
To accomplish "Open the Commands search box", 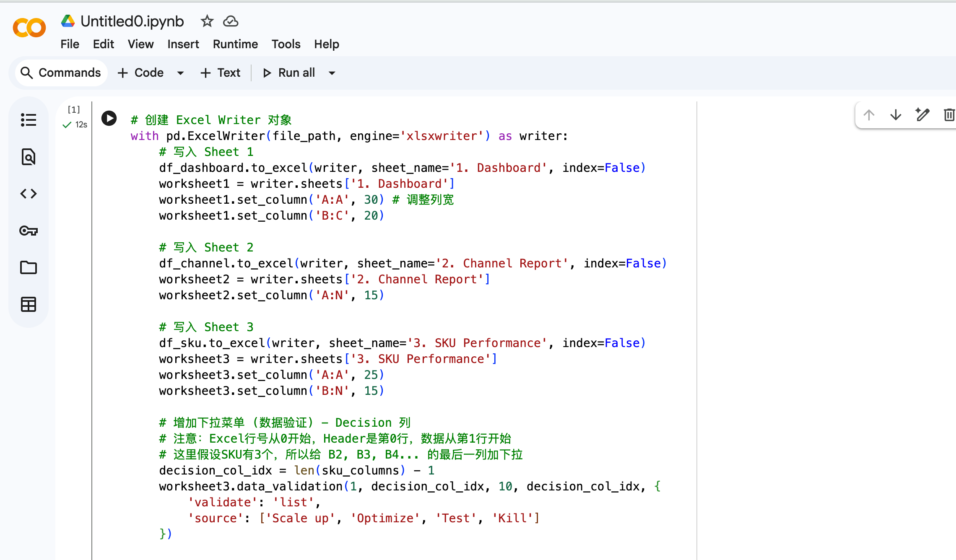I will click(x=61, y=73).
